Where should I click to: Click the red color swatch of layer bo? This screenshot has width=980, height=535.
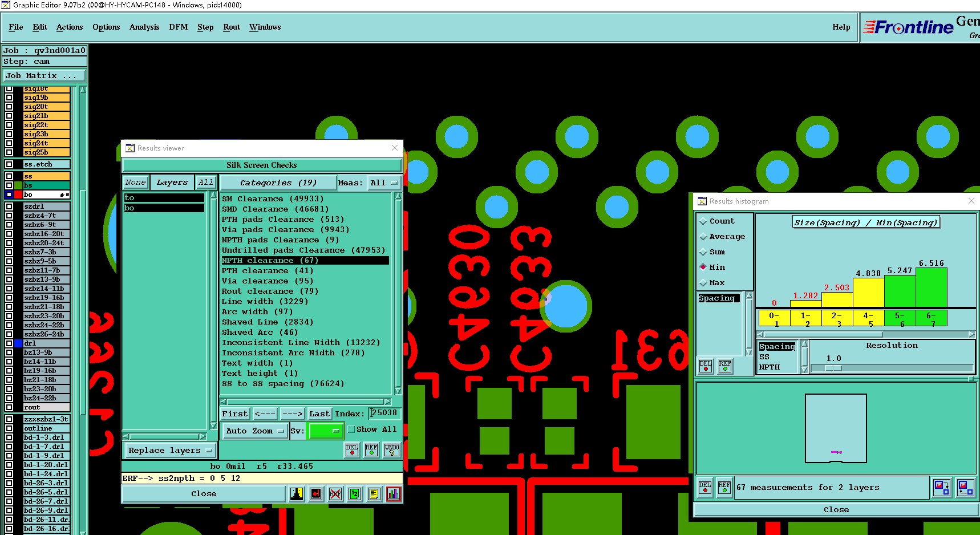pyautogui.click(x=18, y=194)
